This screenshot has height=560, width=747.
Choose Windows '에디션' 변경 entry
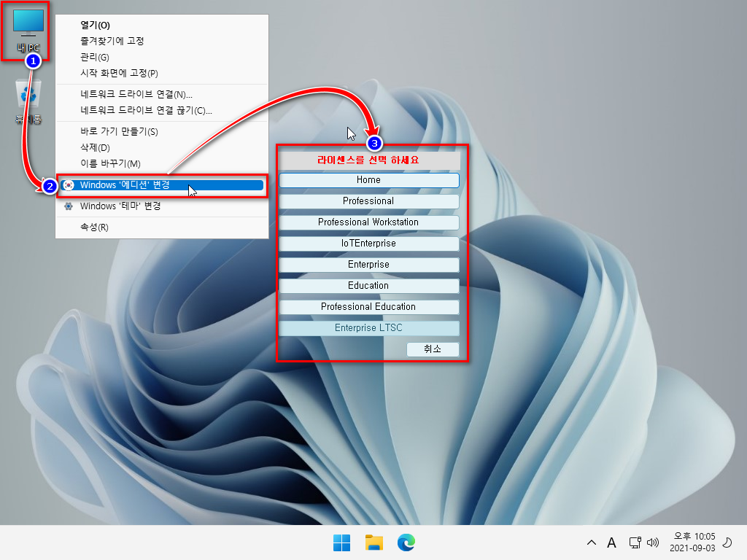162,184
